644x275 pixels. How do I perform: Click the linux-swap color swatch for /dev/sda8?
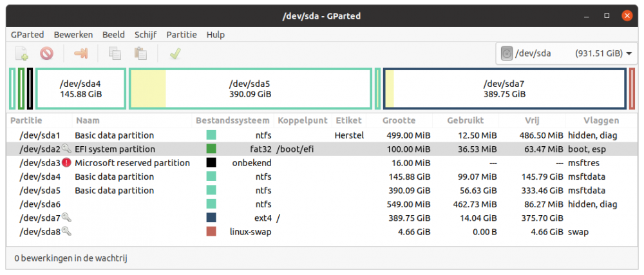(x=211, y=231)
